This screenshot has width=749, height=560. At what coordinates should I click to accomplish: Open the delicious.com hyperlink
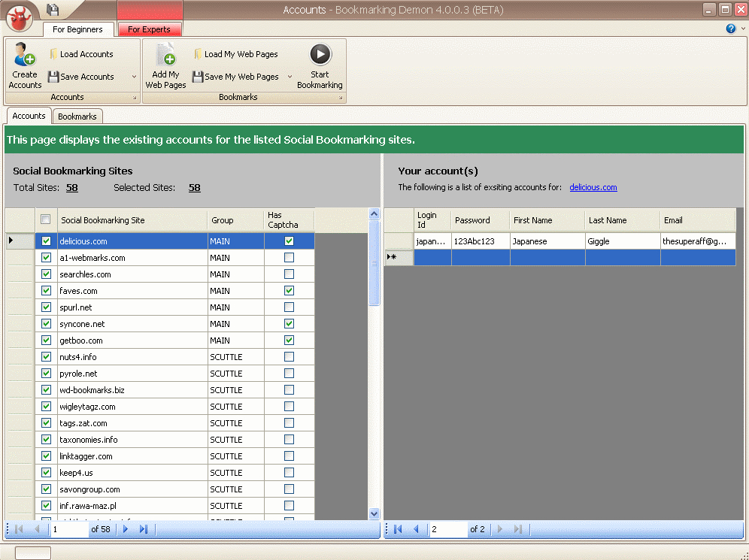click(x=593, y=187)
